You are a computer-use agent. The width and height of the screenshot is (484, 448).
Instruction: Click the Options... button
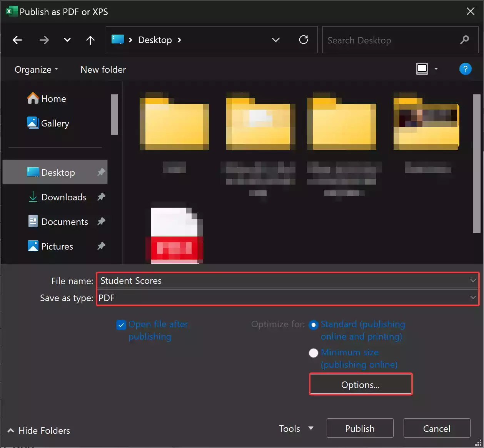(360, 385)
